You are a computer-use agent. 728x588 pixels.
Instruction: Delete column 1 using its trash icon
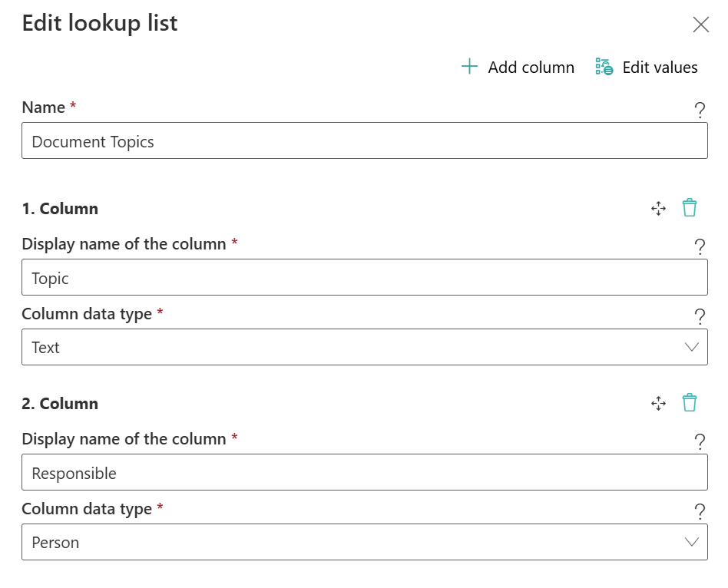pos(690,208)
